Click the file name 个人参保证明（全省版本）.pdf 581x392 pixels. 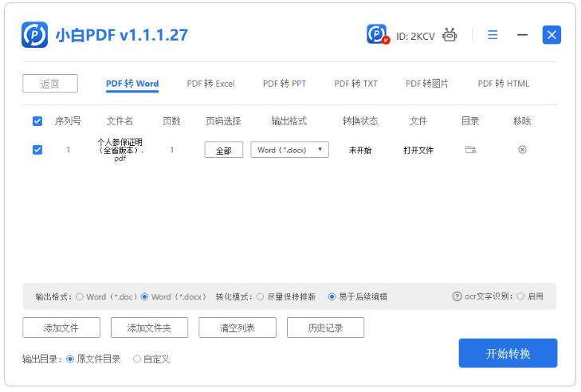(x=120, y=150)
